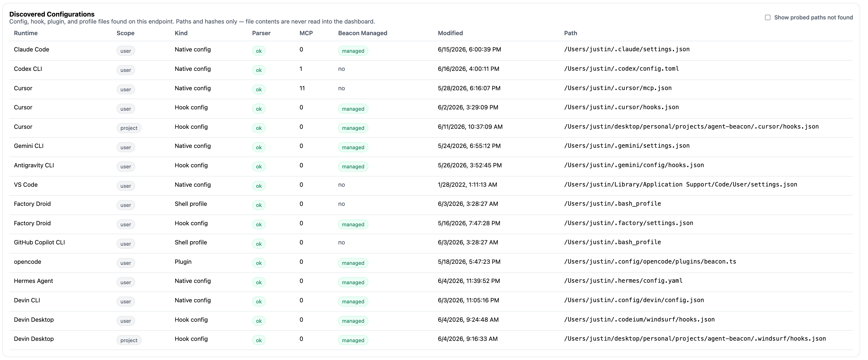Screen dimensions: 868x360
Task: Click the user scope badge for Devin CLI
Action: [126, 302]
